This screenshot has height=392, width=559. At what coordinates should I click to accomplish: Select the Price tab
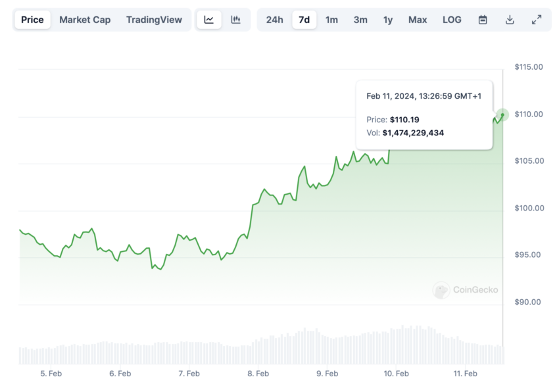click(32, 20)
